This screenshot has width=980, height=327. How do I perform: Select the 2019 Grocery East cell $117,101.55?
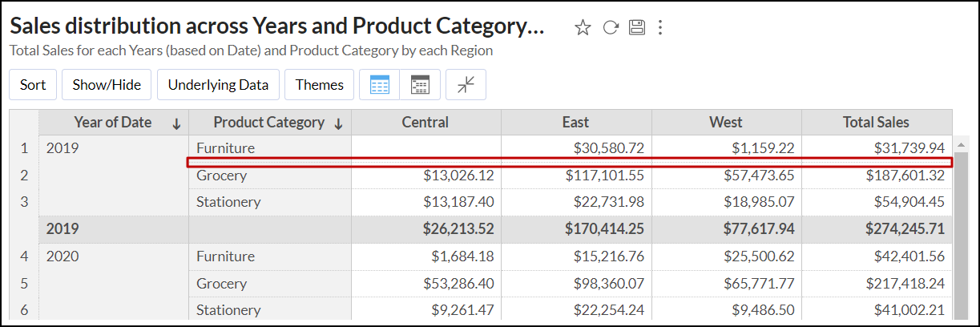(604, 176)
